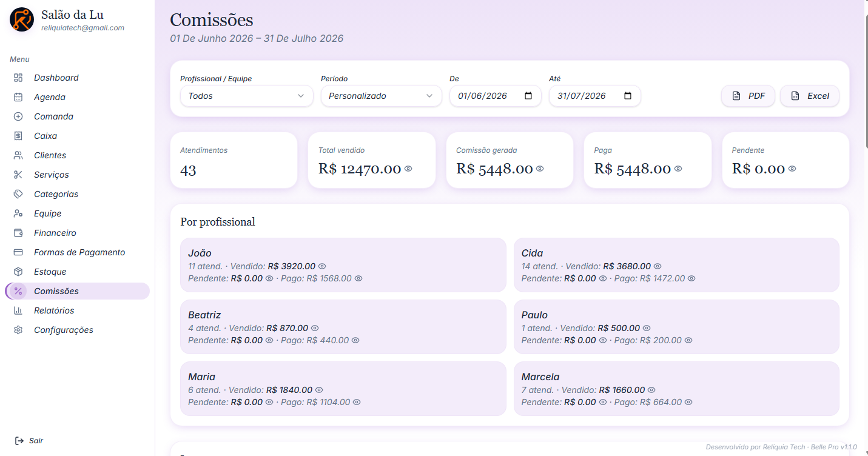Open Configurações in the sidebar

coord(77,330)
